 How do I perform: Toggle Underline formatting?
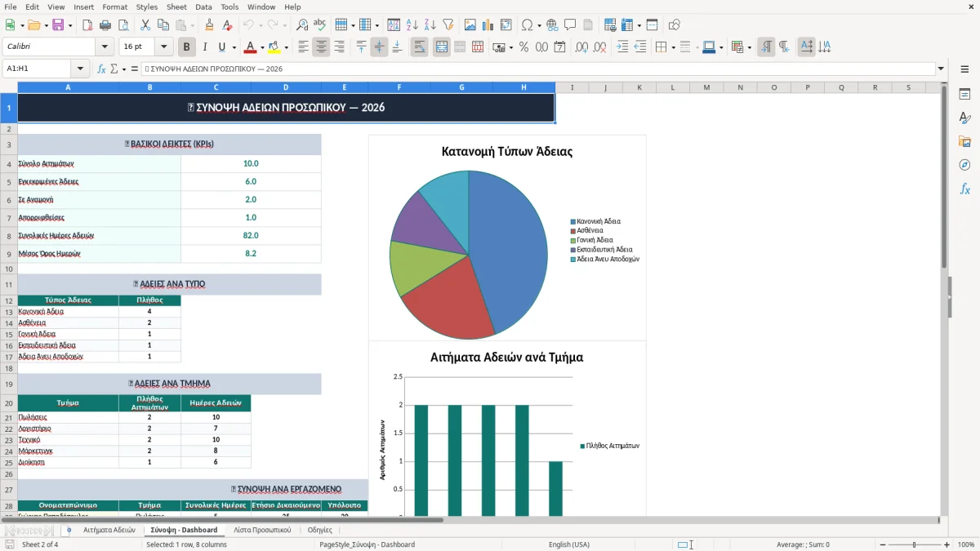221,47
